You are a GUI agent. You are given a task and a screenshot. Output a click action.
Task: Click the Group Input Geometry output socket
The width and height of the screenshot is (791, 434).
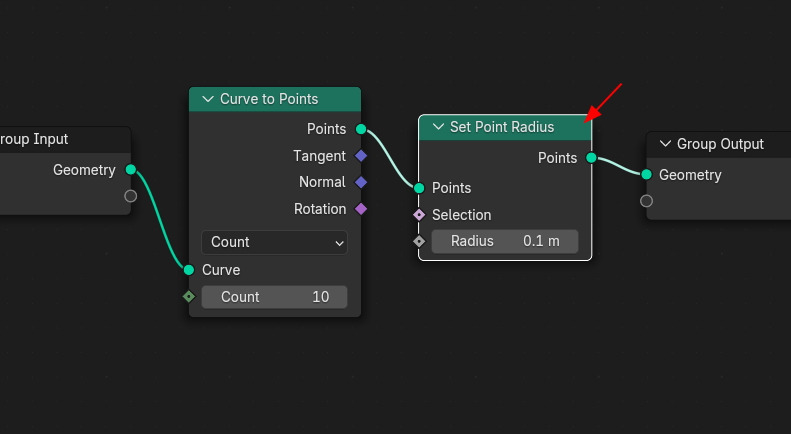click(131, 170)
